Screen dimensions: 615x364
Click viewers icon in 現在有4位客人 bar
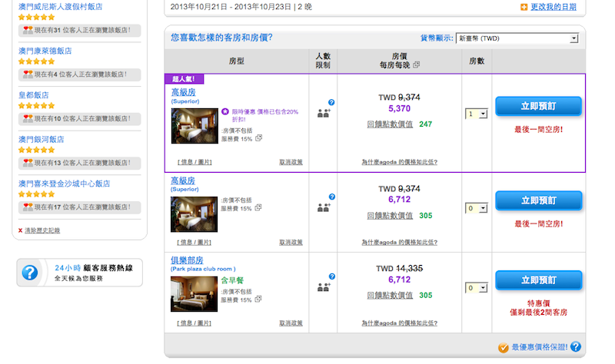click(28, 74)
